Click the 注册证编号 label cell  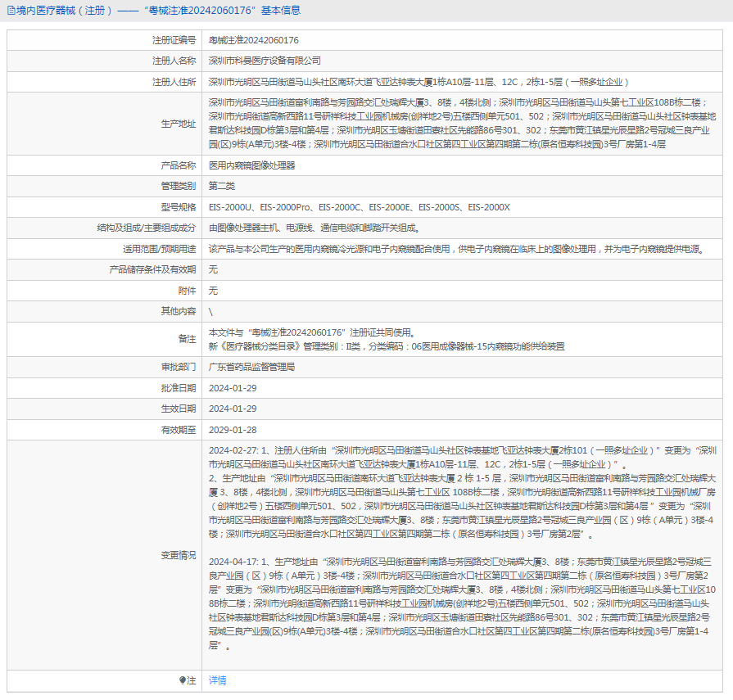(x=104, y=40)
